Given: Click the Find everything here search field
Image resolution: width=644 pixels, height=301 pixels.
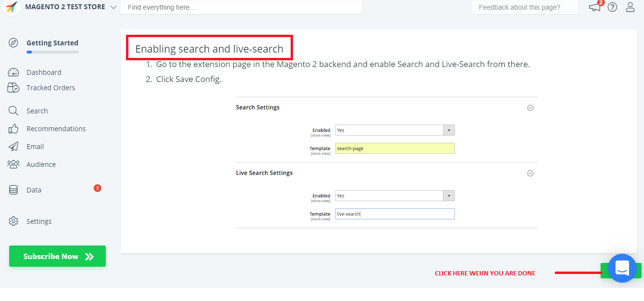Looking at the screenshot, I should (x=241, y=7).
